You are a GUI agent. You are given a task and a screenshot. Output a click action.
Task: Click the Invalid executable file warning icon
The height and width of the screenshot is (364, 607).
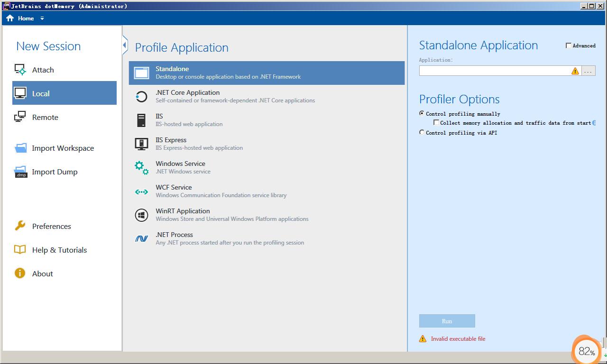point(423,339)
